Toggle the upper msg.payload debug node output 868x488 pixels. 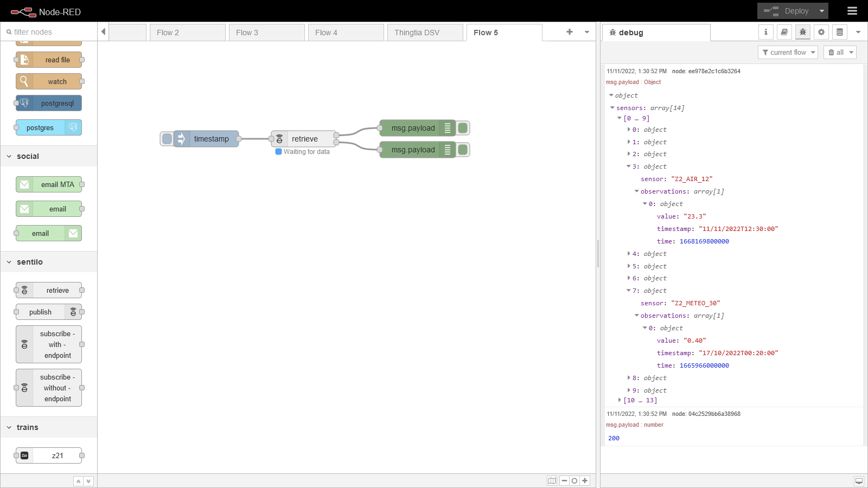coord(463,128)
